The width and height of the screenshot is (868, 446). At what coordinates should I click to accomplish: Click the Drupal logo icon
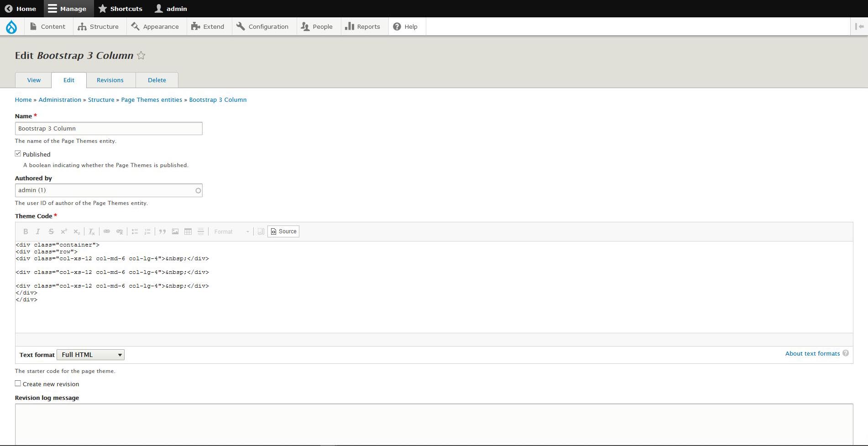(11, 27)
